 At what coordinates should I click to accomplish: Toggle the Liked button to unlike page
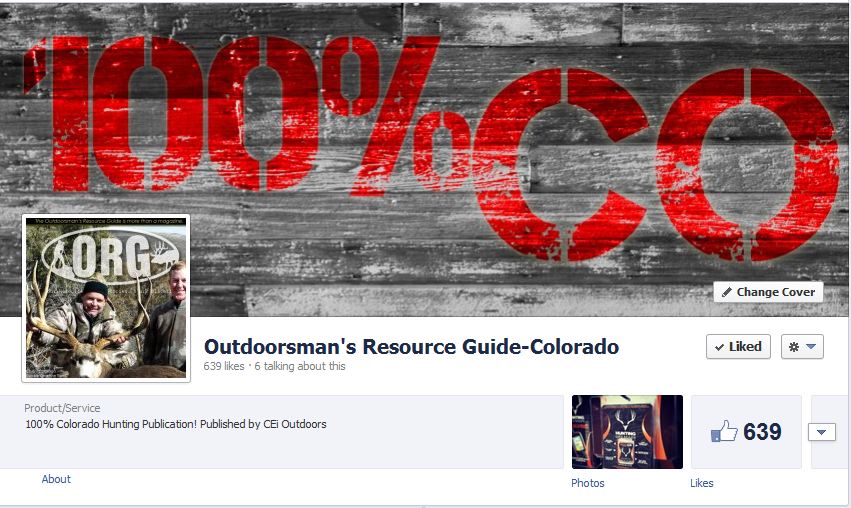(x=738, y=346)
